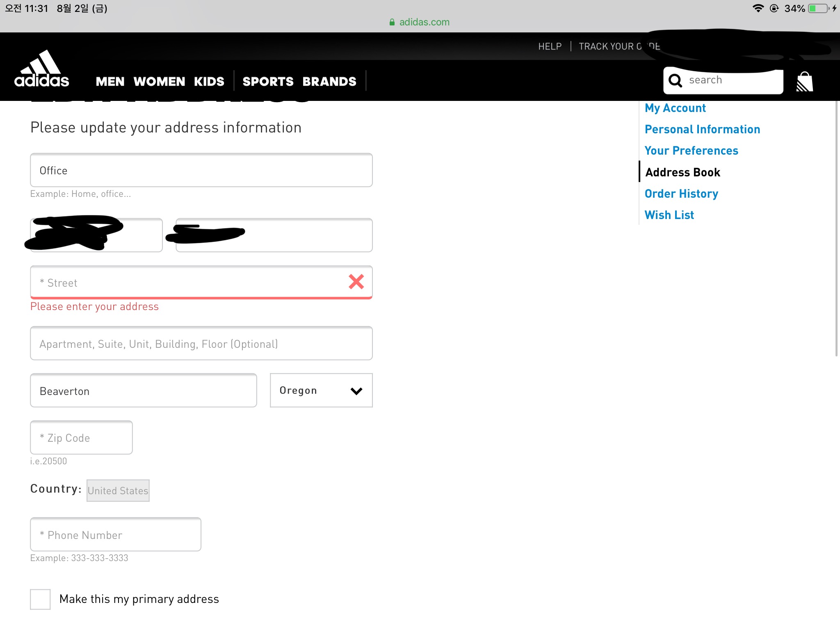Open the Oregon state dropdown
This screenshot has height=630, width=840.
(321, 390)
